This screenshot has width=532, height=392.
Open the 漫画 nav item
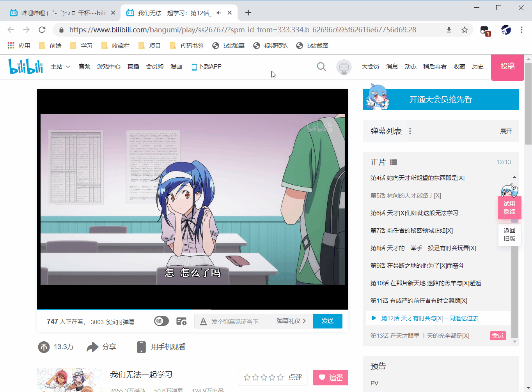176,67
